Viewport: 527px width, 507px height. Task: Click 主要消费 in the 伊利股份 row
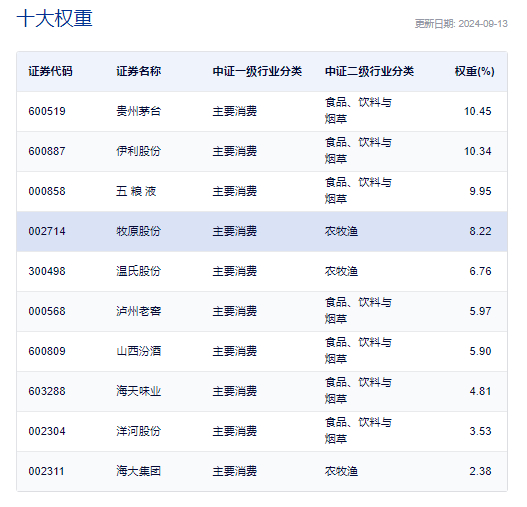tap(235, 151)
